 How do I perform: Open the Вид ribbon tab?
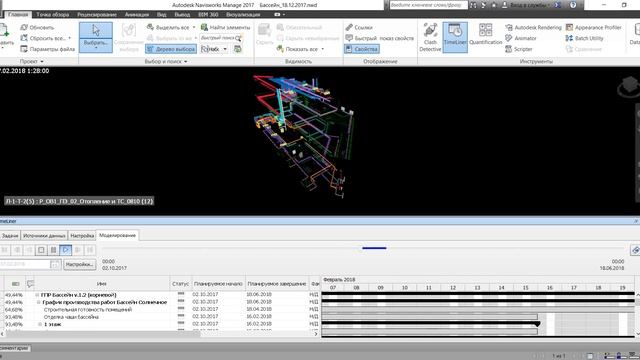[x=162, y=14]
